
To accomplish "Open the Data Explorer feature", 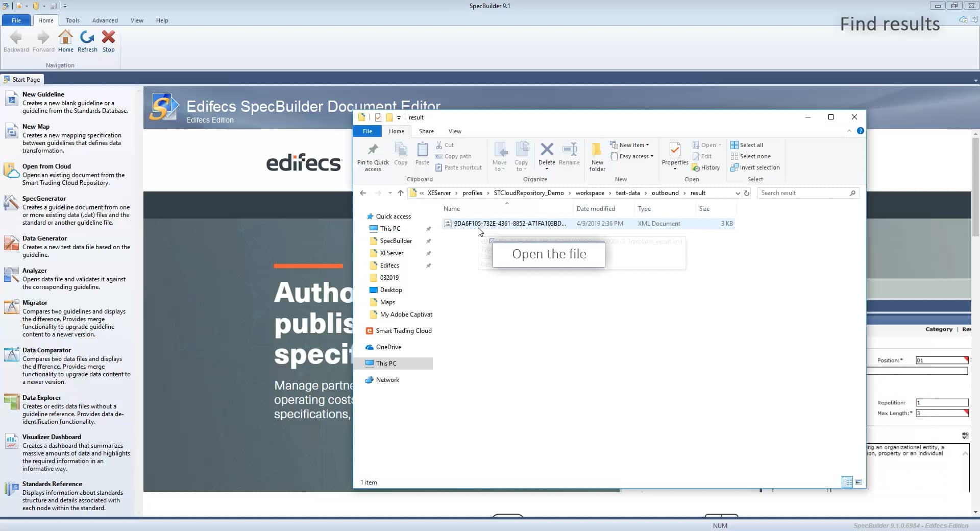I will point(42,398).
